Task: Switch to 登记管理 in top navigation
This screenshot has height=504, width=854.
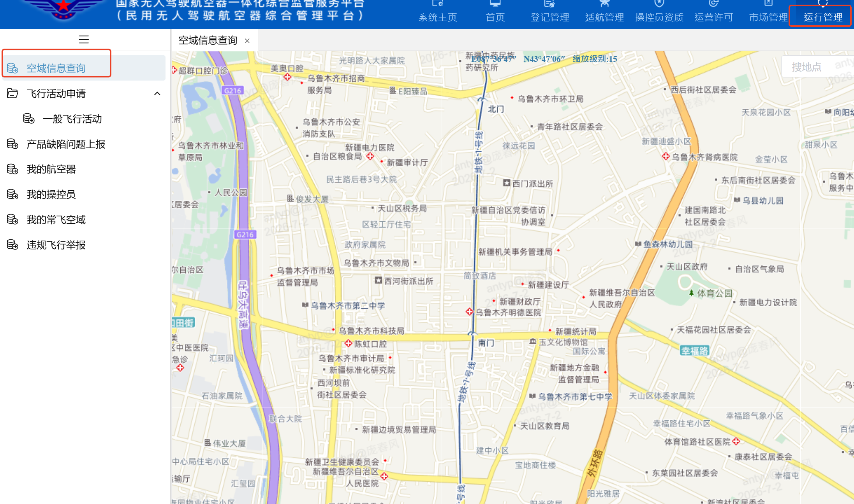Action: (x=550, y=17)
